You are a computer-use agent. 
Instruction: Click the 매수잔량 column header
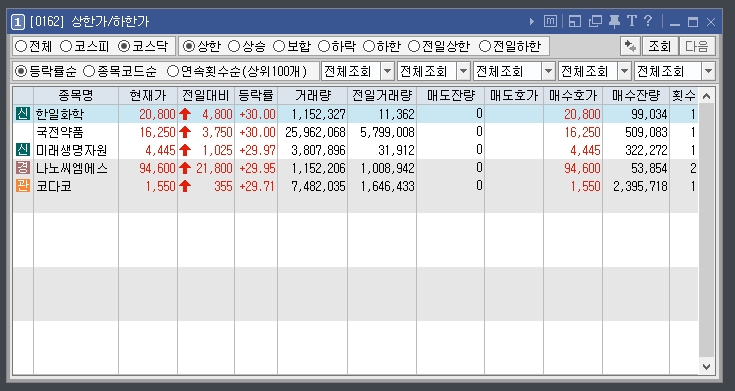pos(636,96)
